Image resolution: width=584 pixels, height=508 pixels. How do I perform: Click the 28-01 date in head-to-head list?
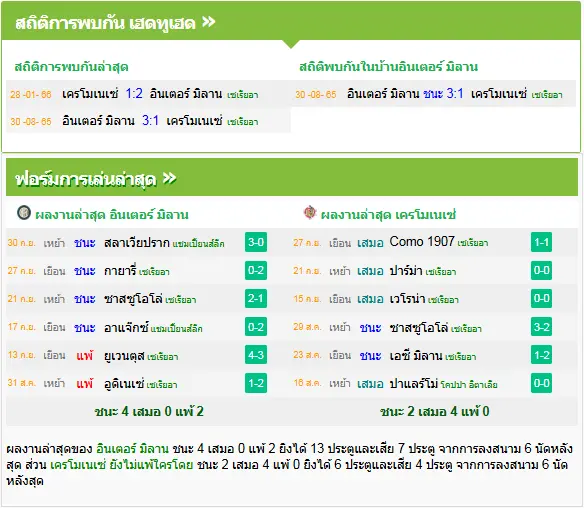point(31,95)
